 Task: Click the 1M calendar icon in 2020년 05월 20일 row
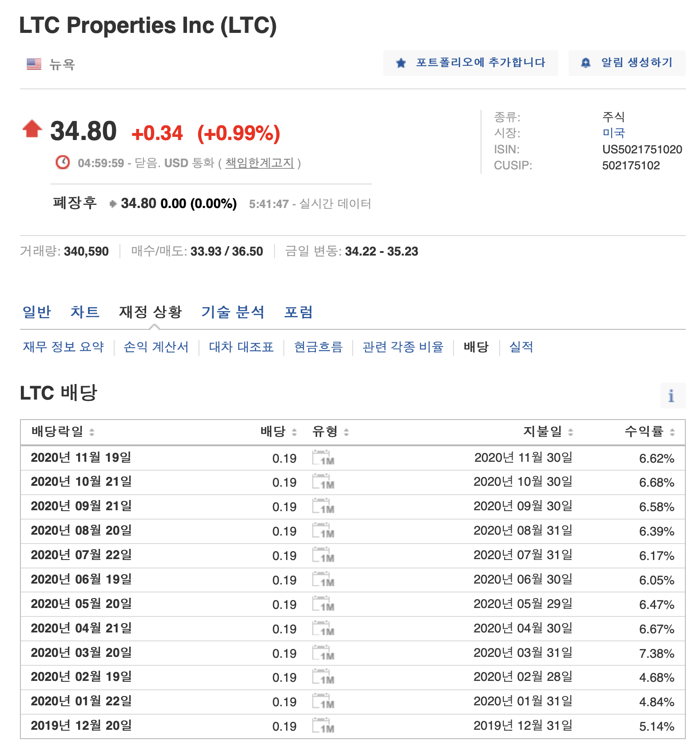323,604
